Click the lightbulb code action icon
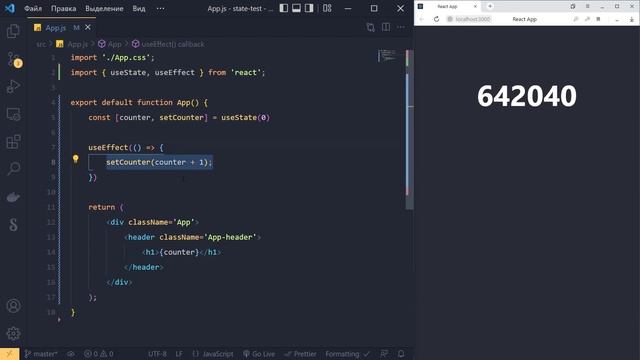Image resolution: width=640 pixels, height=360 pixels. [76, 159]
